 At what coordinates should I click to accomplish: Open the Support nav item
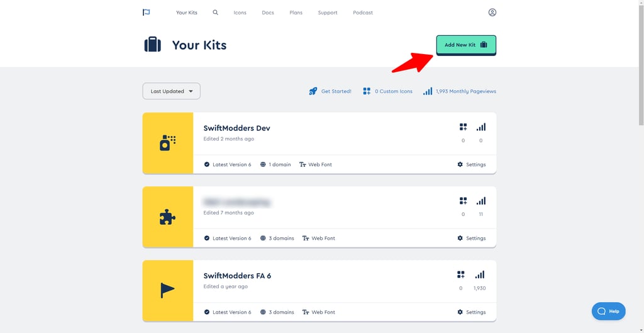click(x=327, y=13)
